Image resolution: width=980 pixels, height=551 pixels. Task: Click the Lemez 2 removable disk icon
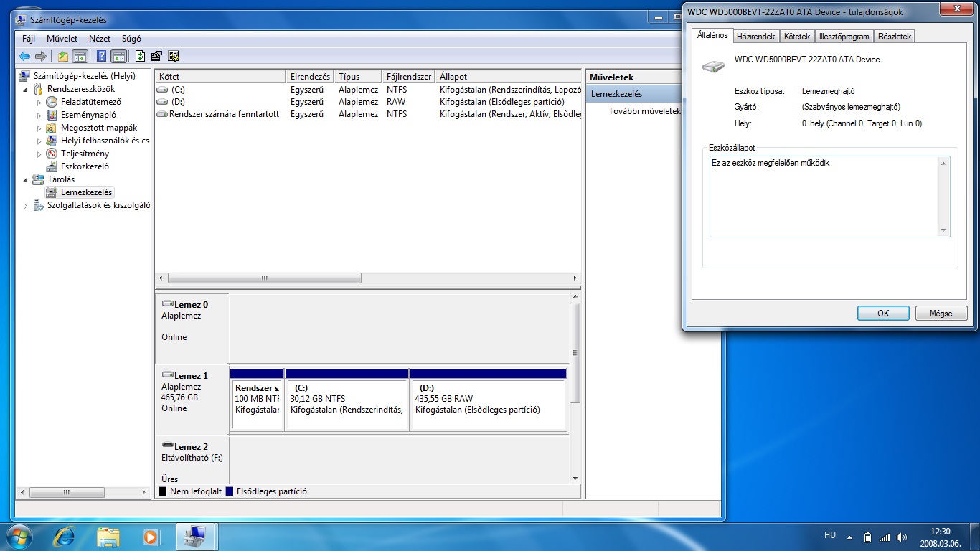pos(168,446)
